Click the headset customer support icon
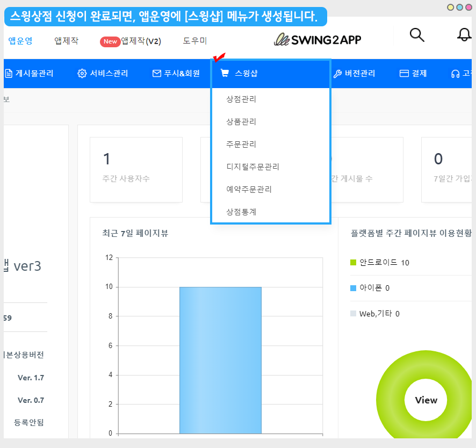The image size is (476, 448). click(x=456, y=74)
